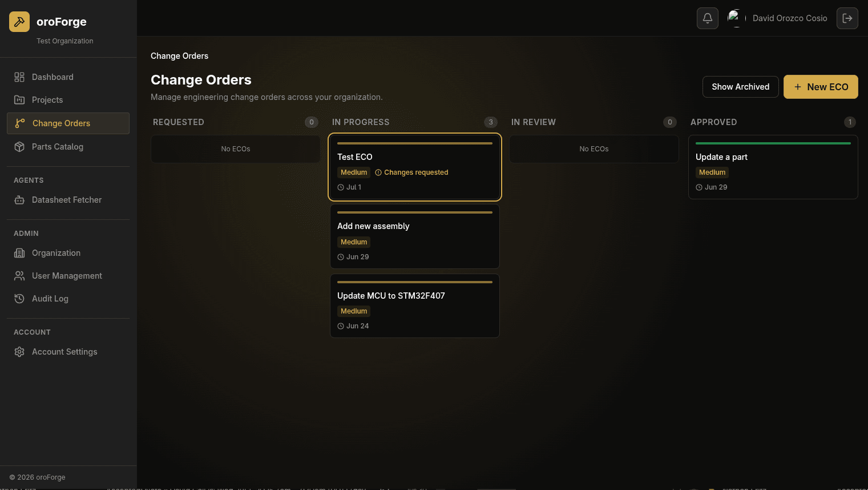The image size is (868, 490).
Task: Click the © 2026 oroForge footer text
Action: pos(38,477)
